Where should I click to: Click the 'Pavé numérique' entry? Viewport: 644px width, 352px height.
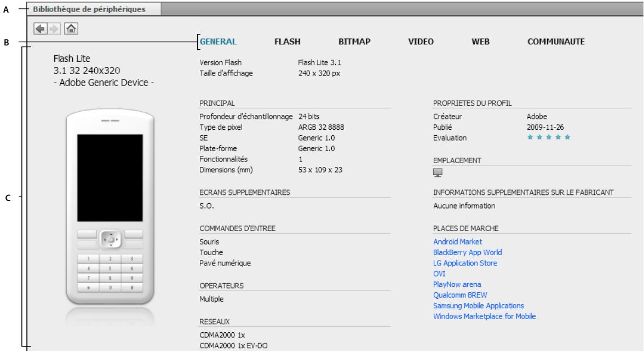(225, 263)
